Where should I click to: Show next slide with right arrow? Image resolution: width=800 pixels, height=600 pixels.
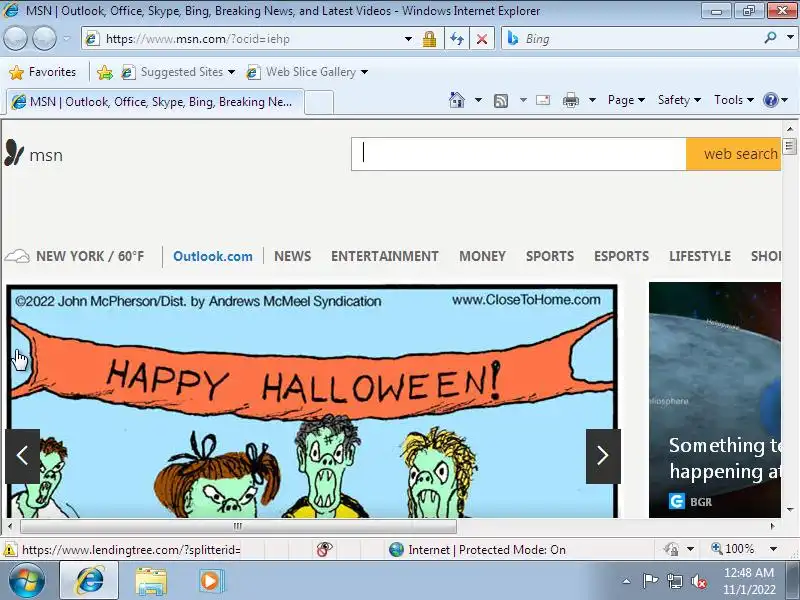coord(603,456)
